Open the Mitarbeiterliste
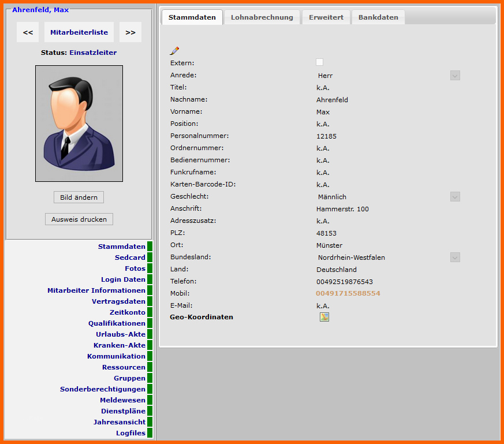The height and width of the screenshot is (444, 504). 79,32
